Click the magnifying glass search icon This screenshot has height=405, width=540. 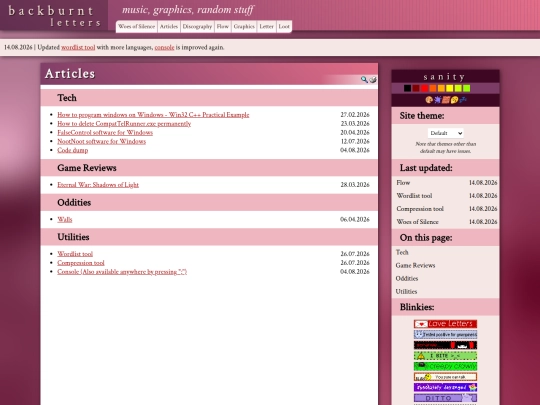click(x=364, y=80)
